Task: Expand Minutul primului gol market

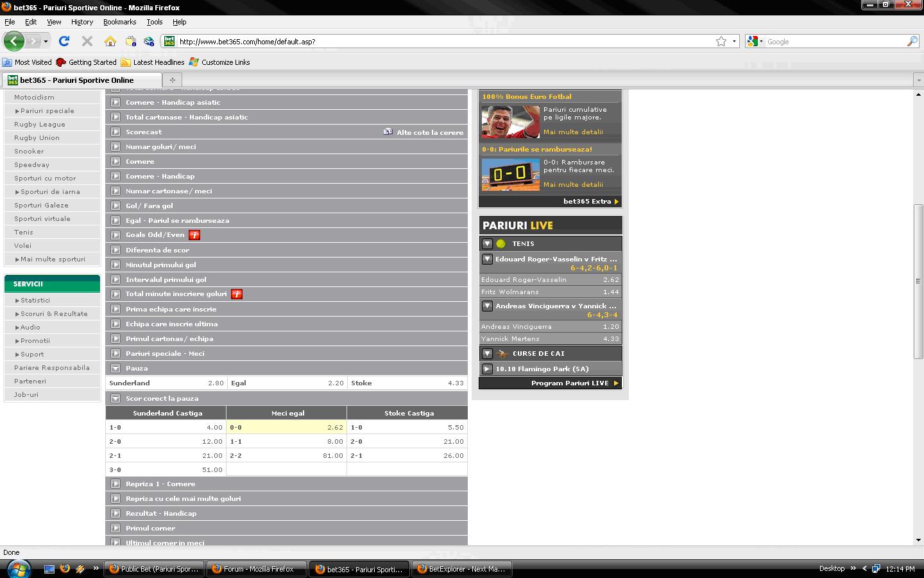Action: point(116,265)
